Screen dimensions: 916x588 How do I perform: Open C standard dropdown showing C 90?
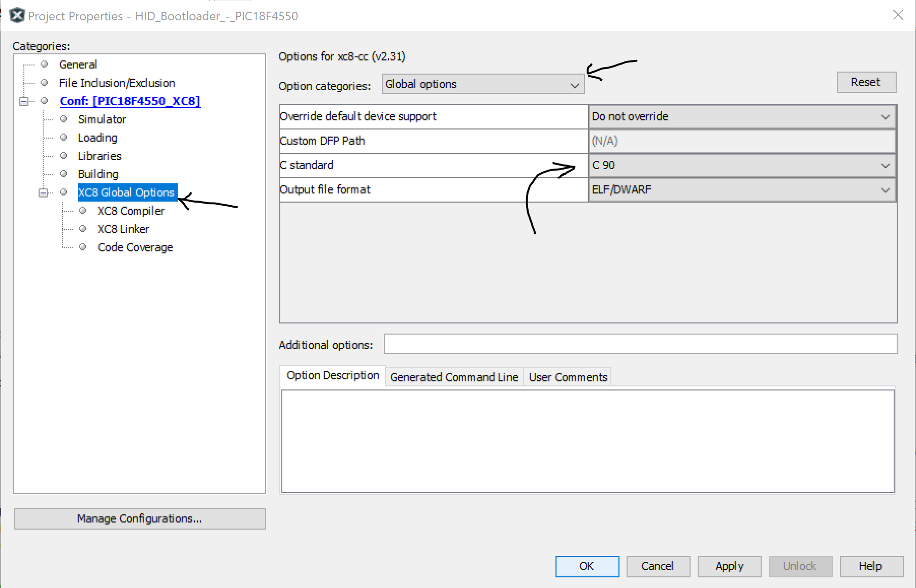pyautogui.click(x=742, y=166)
